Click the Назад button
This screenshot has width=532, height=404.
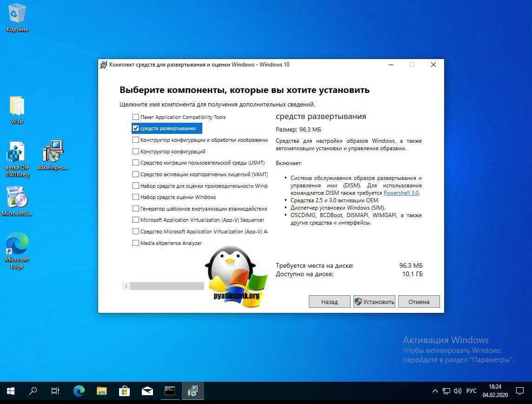329,302
